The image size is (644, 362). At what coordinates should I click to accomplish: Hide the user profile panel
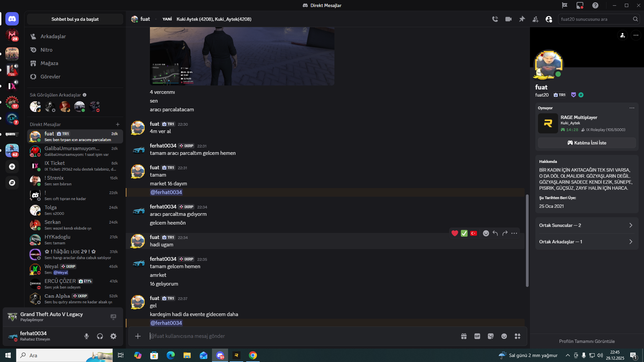coord(549,19)
